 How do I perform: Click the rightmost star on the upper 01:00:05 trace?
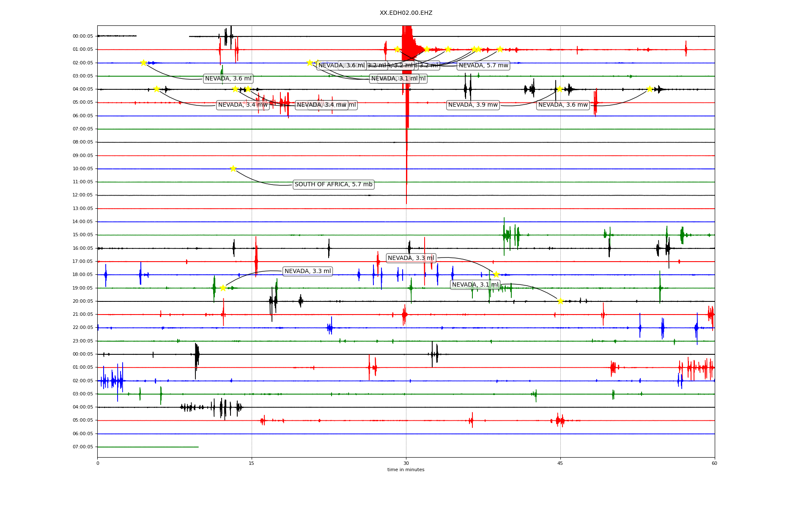(x=500, y=49)
